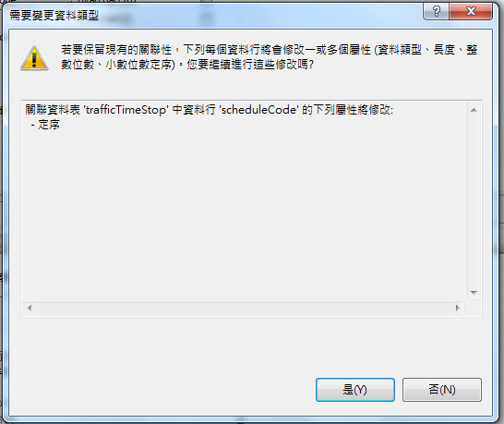504x424 pixels.
Task: Click the 的下列屬性將修改 text in details
Action: pos(347,110)
